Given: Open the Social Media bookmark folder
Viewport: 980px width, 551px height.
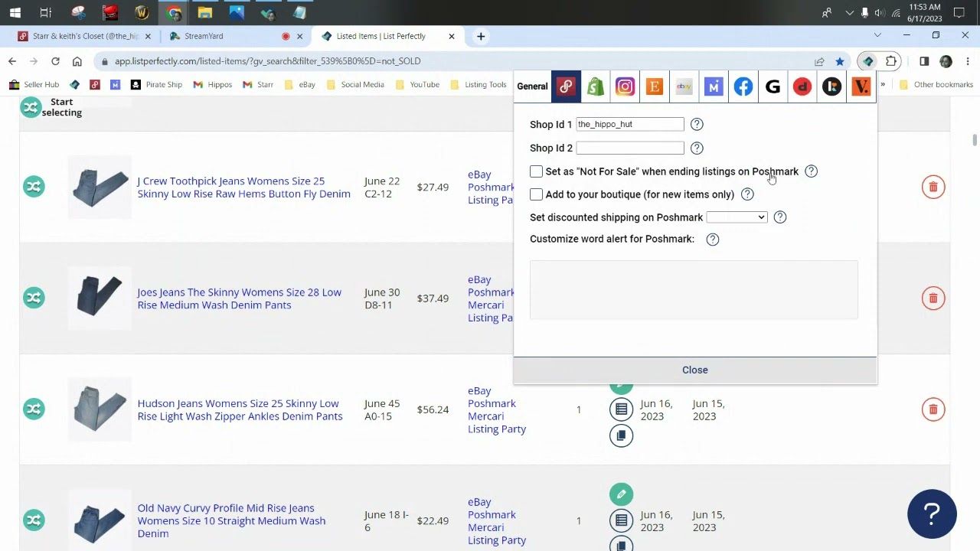Looking at the screenshot, I should (355, 84).
